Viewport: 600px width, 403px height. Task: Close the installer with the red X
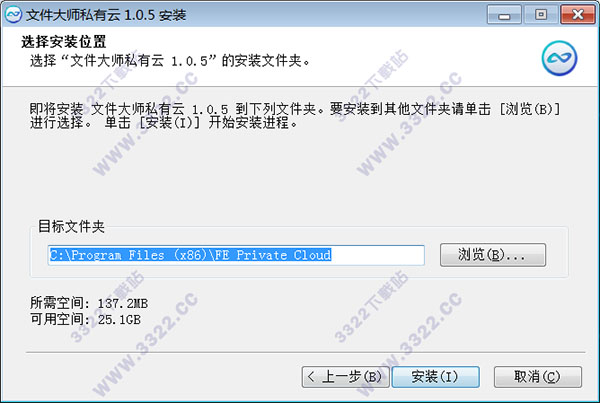pos(577,15)
